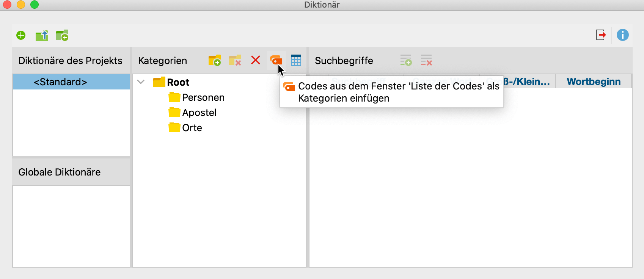The height and width of the screenshot is (279, 644).
Task: Click the Globale Diktionäre panel header
Action: coord(71,172)
